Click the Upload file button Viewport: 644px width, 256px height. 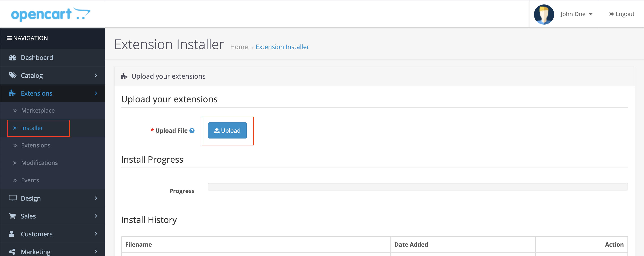(x=227, y=130)
